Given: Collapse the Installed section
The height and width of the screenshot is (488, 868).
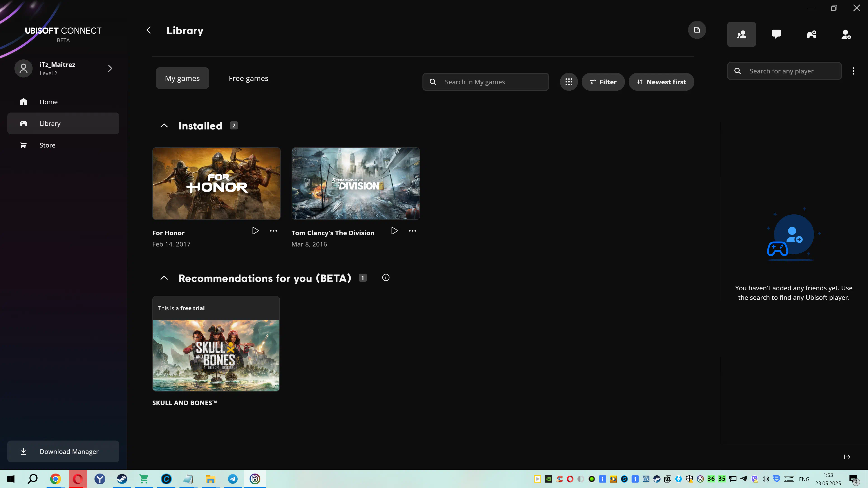Looking at the screenshot, I should (164, 126).
